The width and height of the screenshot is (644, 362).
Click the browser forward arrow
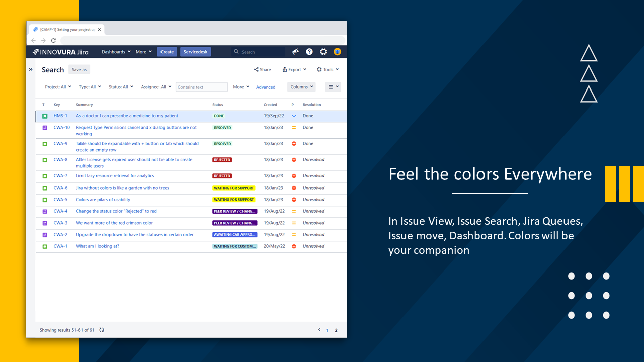tap(43, 40)
